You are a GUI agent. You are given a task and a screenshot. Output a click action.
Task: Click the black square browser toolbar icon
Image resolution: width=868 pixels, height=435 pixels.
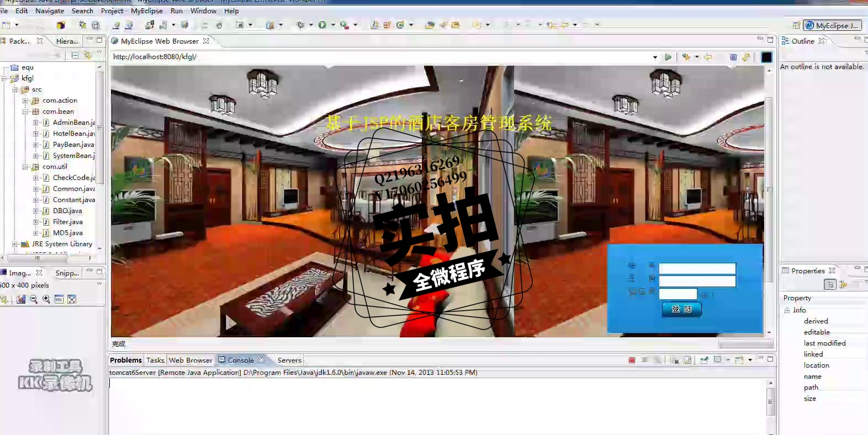[x=766, y=57]
